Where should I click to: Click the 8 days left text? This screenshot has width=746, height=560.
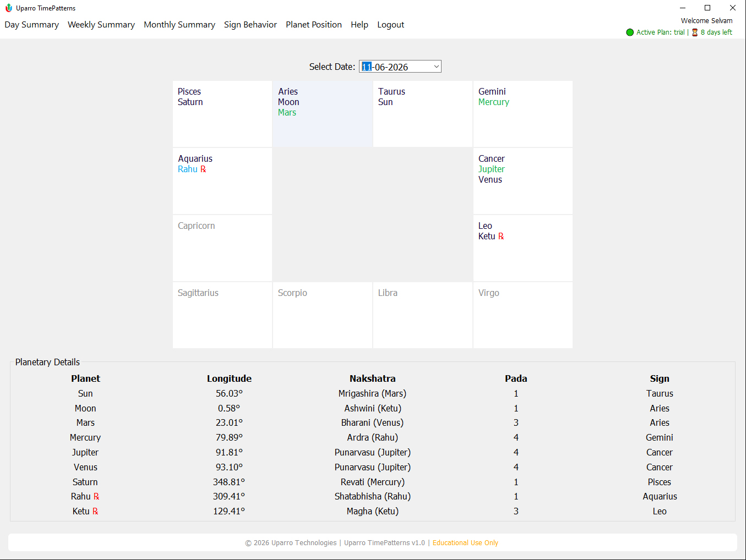click(716, 32)
